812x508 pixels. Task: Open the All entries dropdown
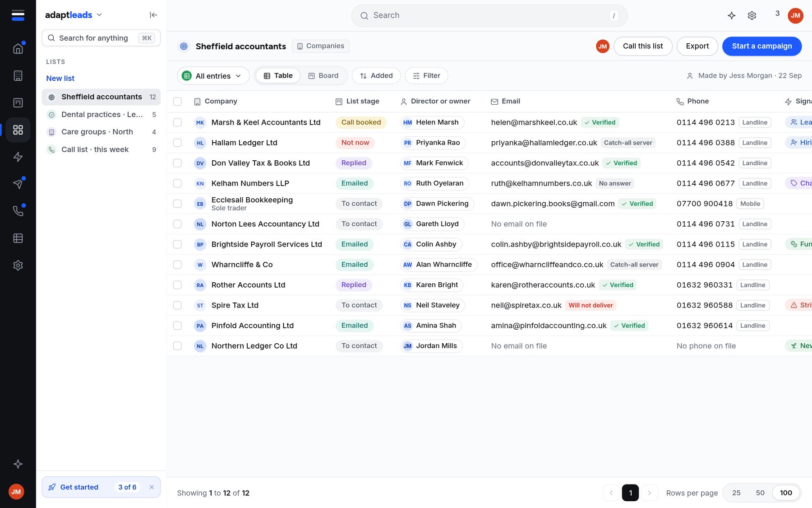[213, 76]
